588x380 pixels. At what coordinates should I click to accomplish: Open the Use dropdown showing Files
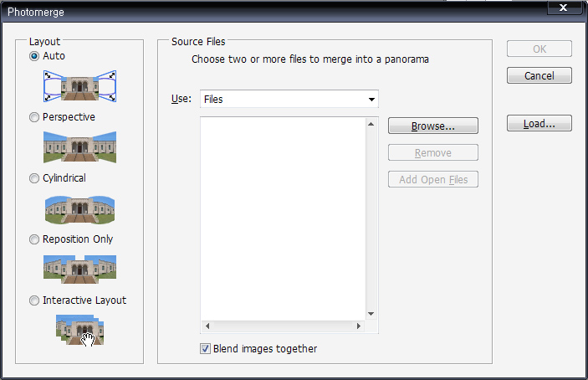pyautogui.click(x=289, y=100)
